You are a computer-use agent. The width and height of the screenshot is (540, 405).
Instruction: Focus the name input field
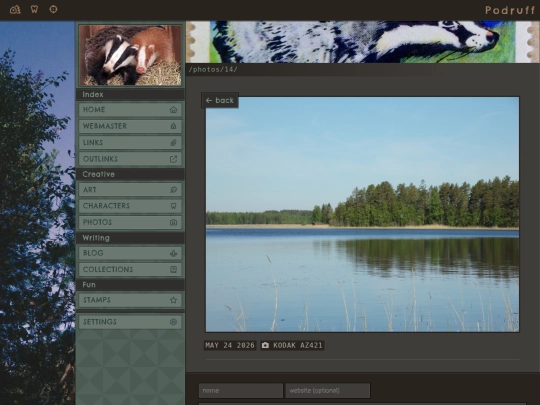241,391
